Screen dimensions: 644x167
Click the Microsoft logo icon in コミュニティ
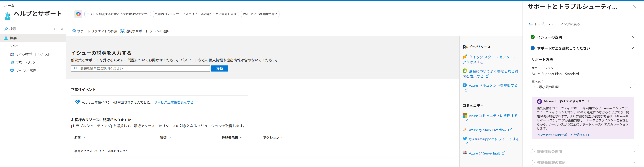coord(465,115)
